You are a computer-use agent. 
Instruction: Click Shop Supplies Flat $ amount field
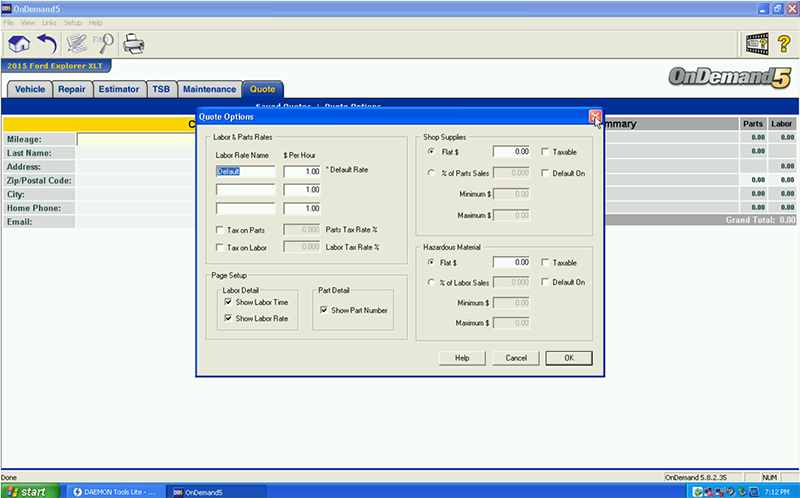[x=512, y=152]
